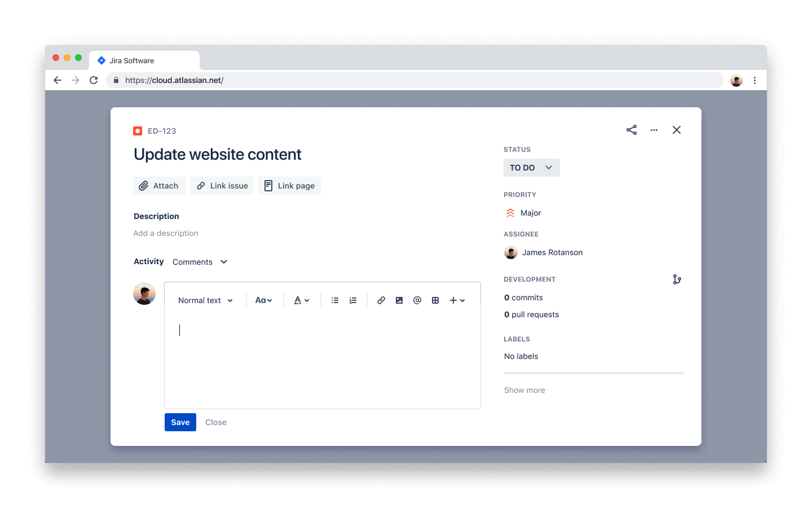812x508 pixels.
Task: Open the Comments activity filter dropdown
Action: 200,261
